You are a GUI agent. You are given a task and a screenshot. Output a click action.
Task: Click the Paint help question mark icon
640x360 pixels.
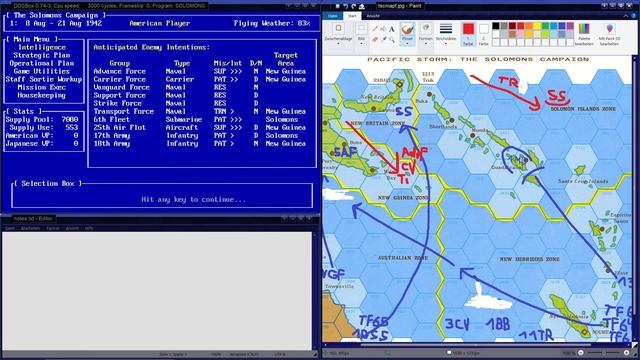pos(633,16)
